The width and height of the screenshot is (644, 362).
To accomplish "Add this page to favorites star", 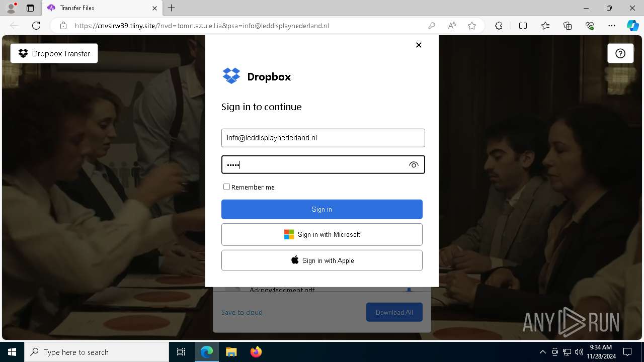I will point(472,26).
